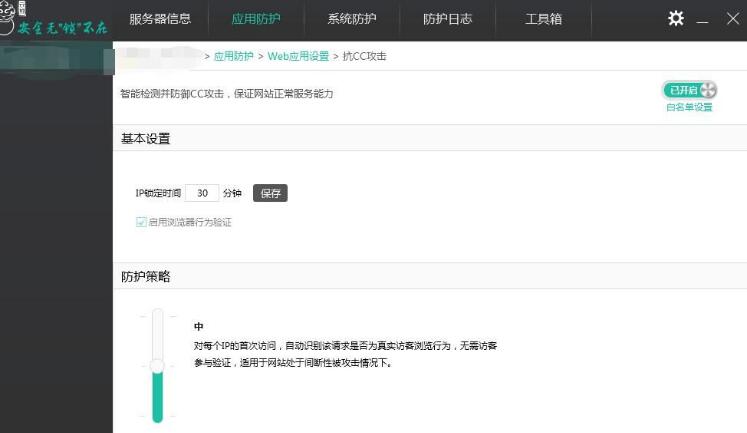Image resolution: width=747 pixels, height=433 pixels.
Task: Click the 智能检测并防御CC攻击 description text
Action: click(x=226, y=94)
